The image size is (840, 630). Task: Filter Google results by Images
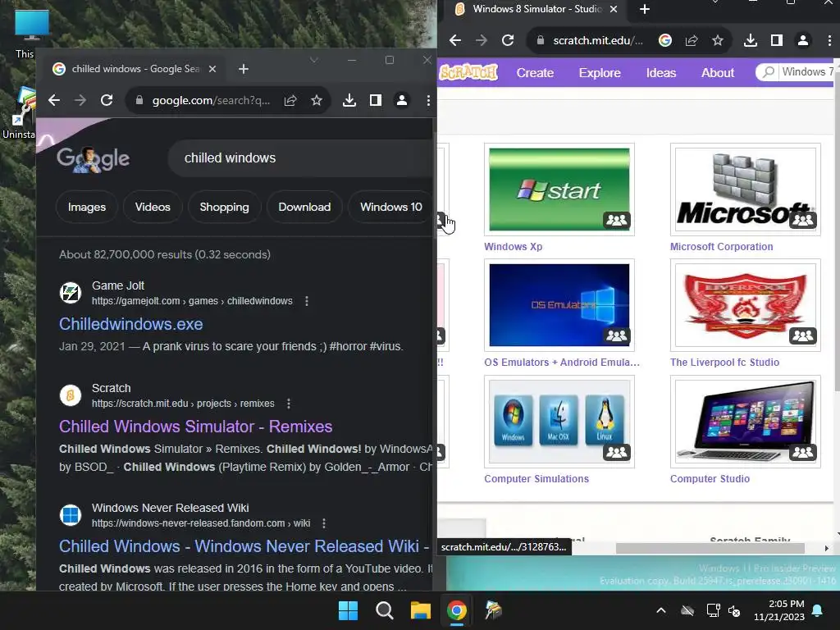coord(87,207)
